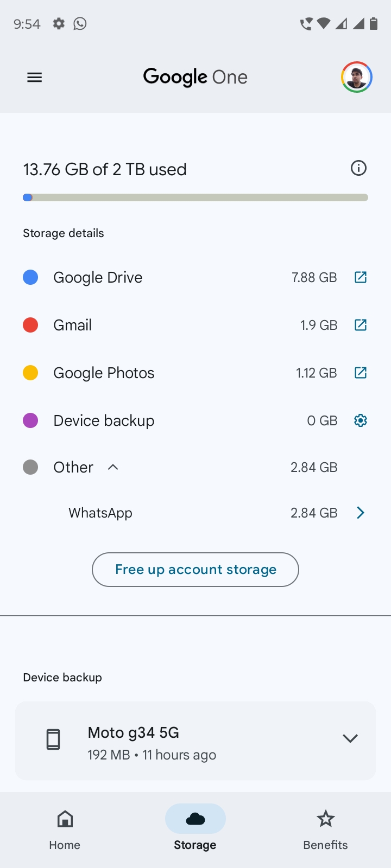
Task: Switch to the Benefits tab
Action: tap(325, 828)
